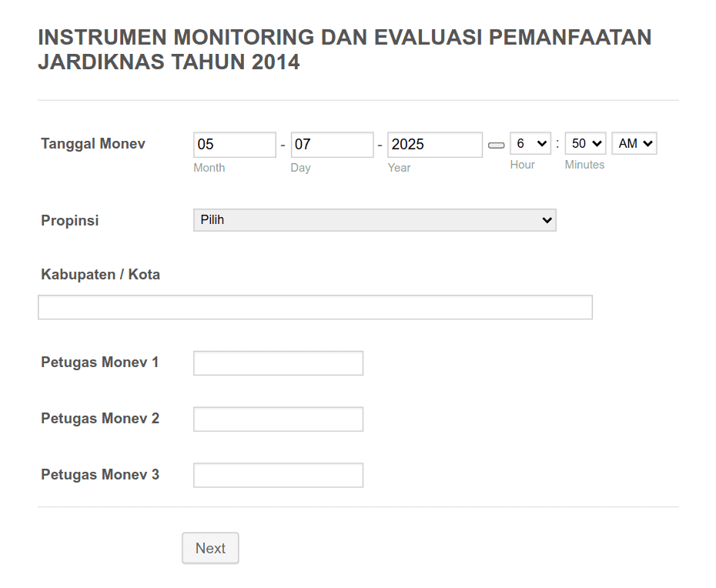Click the Next button
716x588 pixels.
[209, 548]
